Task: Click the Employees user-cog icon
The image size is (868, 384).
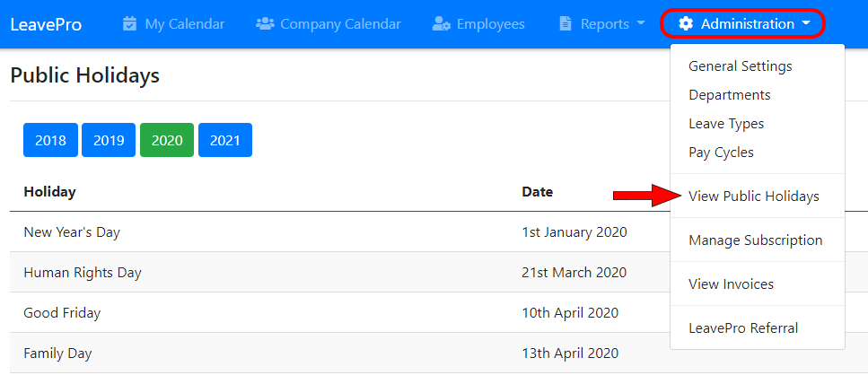Action: tap(442, 24)
